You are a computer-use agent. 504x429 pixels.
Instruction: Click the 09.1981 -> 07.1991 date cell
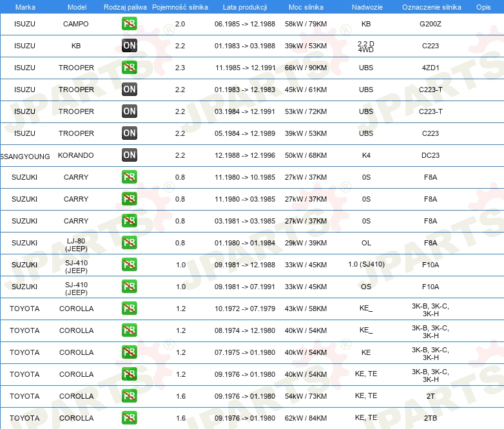click(245, 287)
